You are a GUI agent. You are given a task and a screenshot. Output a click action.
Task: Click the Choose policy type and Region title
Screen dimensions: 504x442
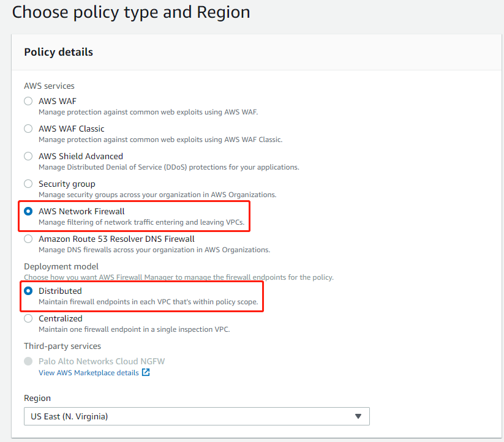tap(130, 12)
